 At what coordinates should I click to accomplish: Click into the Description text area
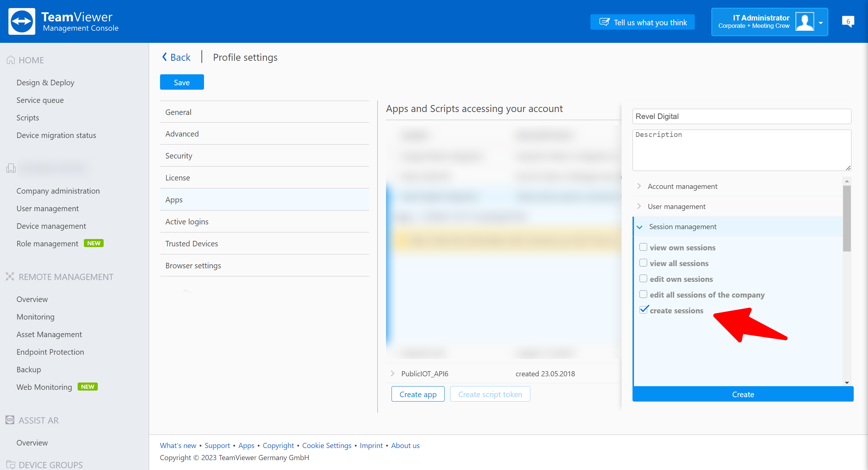[742, 150]
